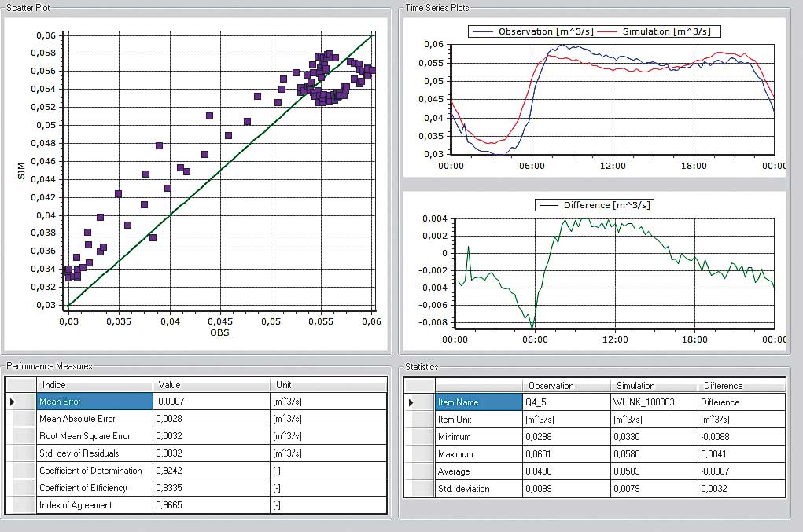Screen dimensions: 803x532
Task: Select the Difference column header in Statistics
Action: pyautogui.click(x=740, y=386)
